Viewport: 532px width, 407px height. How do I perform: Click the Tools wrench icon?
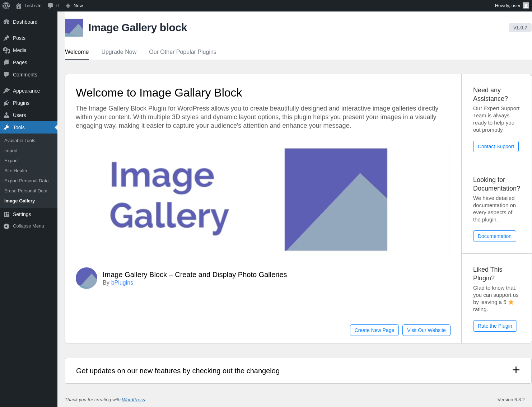(x=6, y=127)
